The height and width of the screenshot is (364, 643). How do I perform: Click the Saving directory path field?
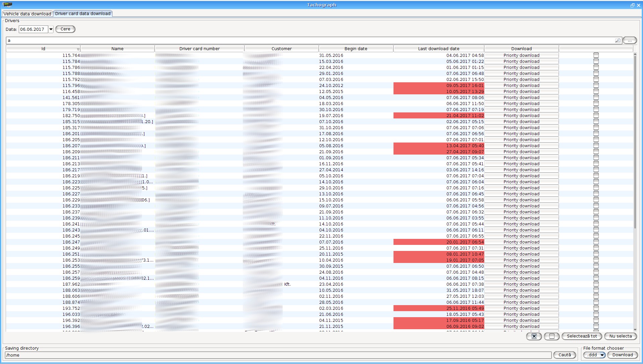[278, 355]
